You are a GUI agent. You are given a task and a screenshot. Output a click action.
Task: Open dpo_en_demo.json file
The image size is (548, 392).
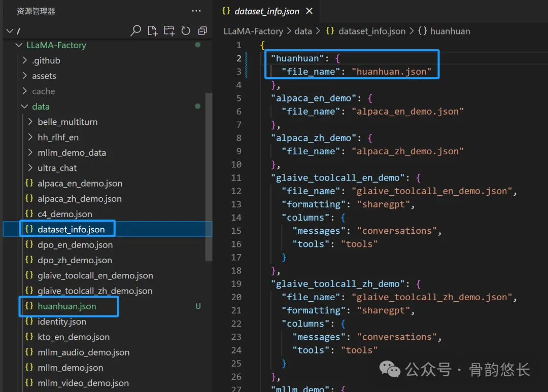[x=75, y=244]
